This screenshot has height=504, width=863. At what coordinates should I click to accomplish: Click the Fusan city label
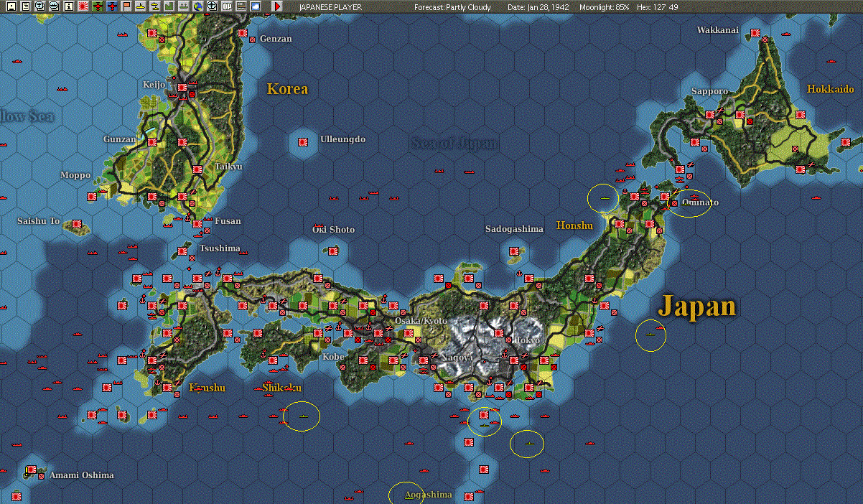(x=228, y=221)
